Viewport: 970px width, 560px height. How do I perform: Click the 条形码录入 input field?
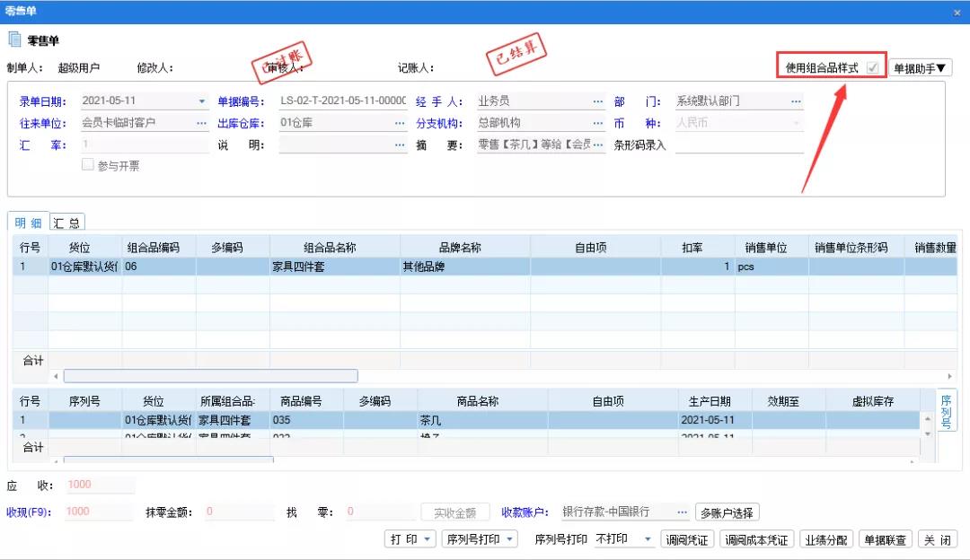[x=739, y=144]
